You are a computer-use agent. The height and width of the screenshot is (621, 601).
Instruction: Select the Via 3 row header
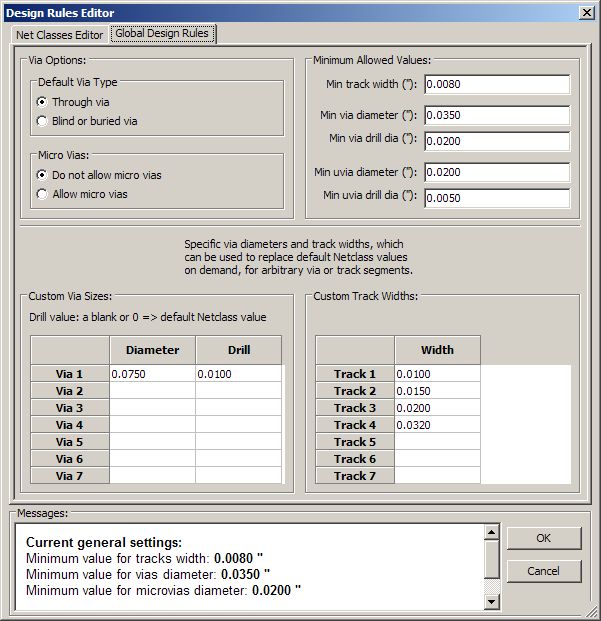[x=70, y=408]
